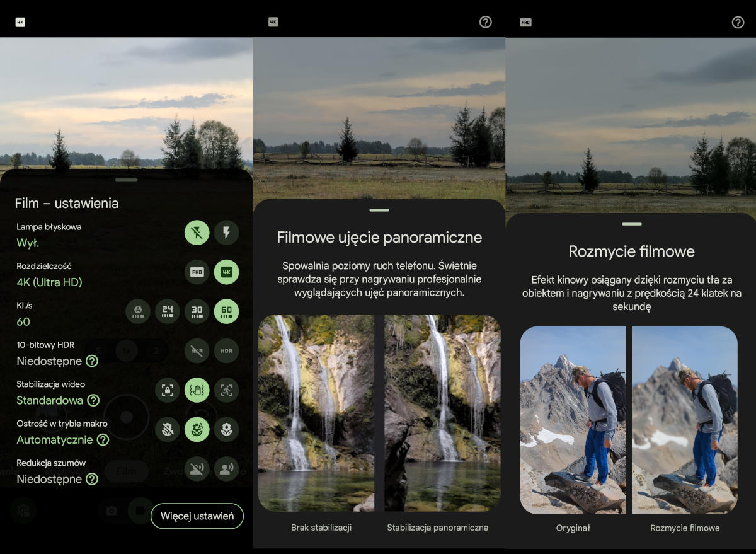Set frame rate to 30 fps
Image resolution: width=756 pixels, height=554 pixels.
point(197,311)
